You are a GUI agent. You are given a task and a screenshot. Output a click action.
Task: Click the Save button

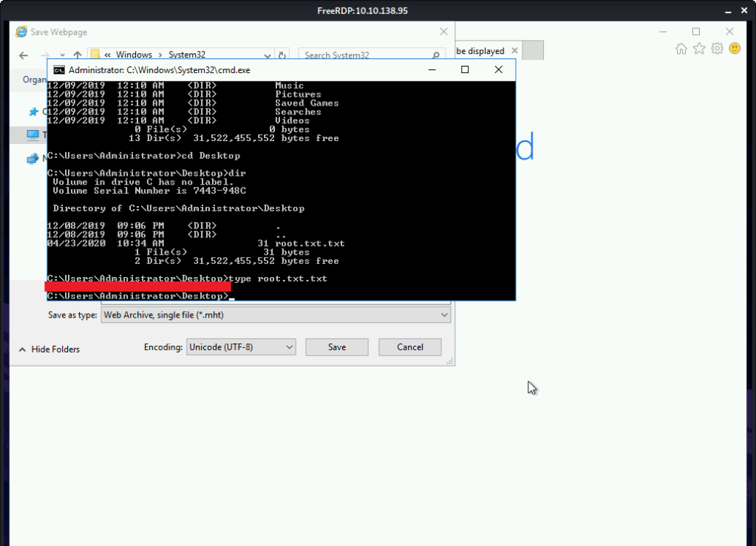click(337, 347)
